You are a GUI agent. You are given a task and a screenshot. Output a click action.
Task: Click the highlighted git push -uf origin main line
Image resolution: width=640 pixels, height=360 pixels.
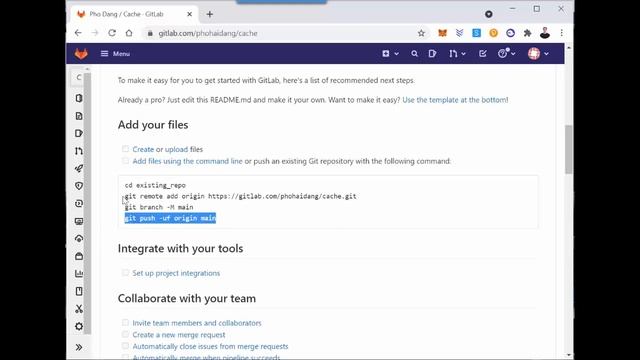coord(170,218)
